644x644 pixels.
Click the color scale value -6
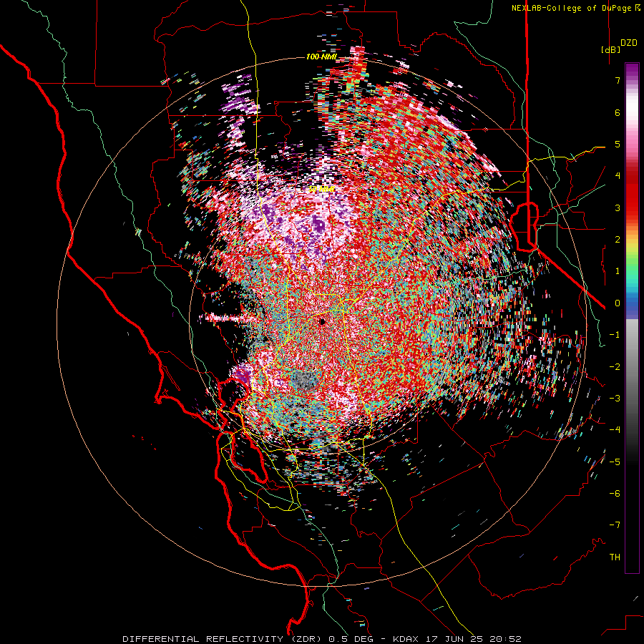pyautogui.click(x=615, y=494)
